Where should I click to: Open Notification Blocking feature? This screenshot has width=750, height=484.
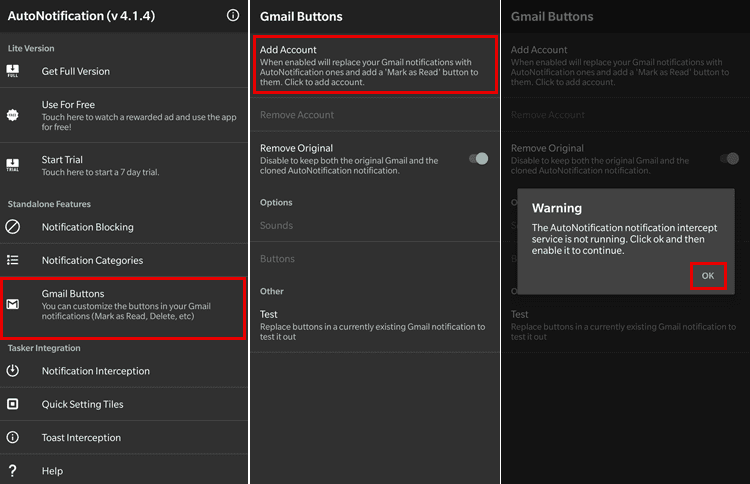[x=124, y=227]
